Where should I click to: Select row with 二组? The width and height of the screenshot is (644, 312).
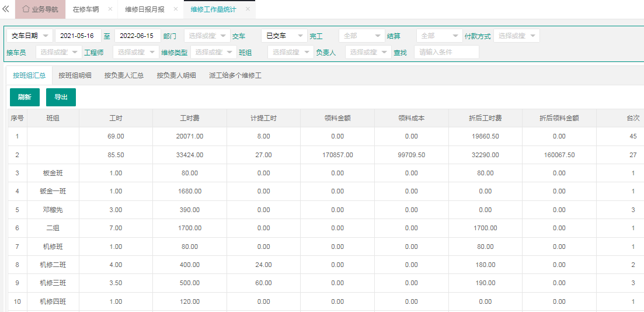click(326, 228)
